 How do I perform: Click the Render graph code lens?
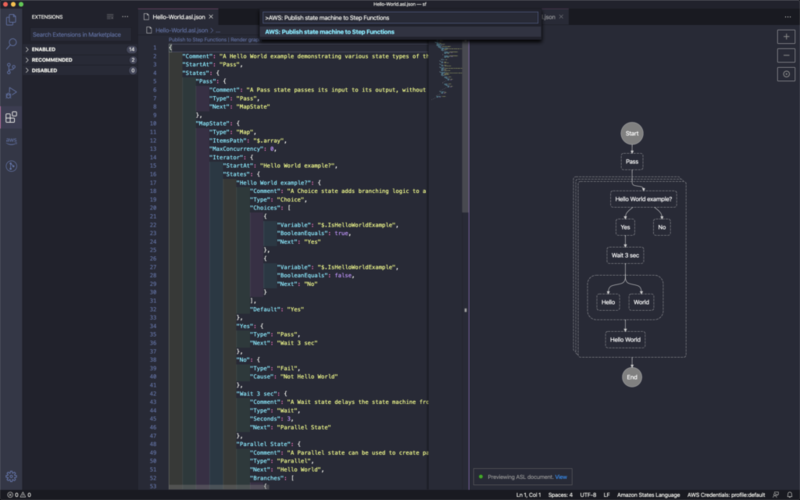(x=245, y=40)
